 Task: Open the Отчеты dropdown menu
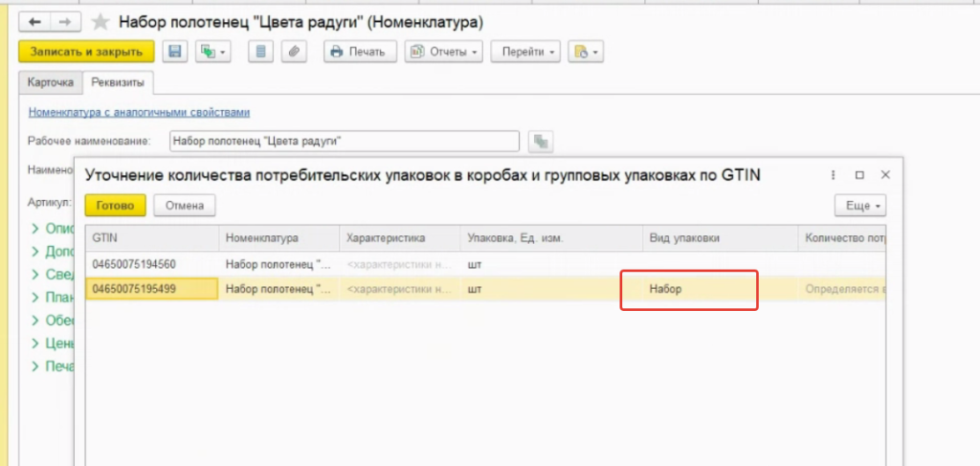443,52
